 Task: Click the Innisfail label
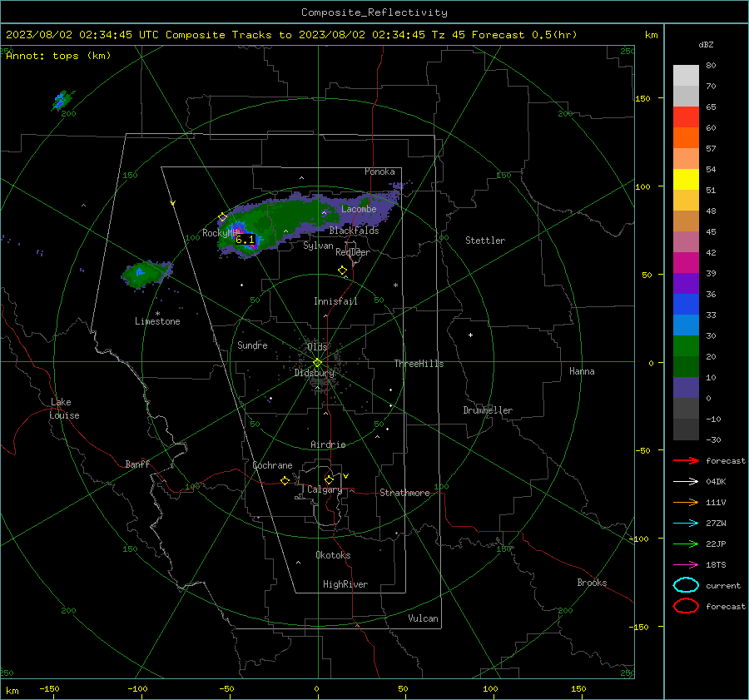[335, 301]
